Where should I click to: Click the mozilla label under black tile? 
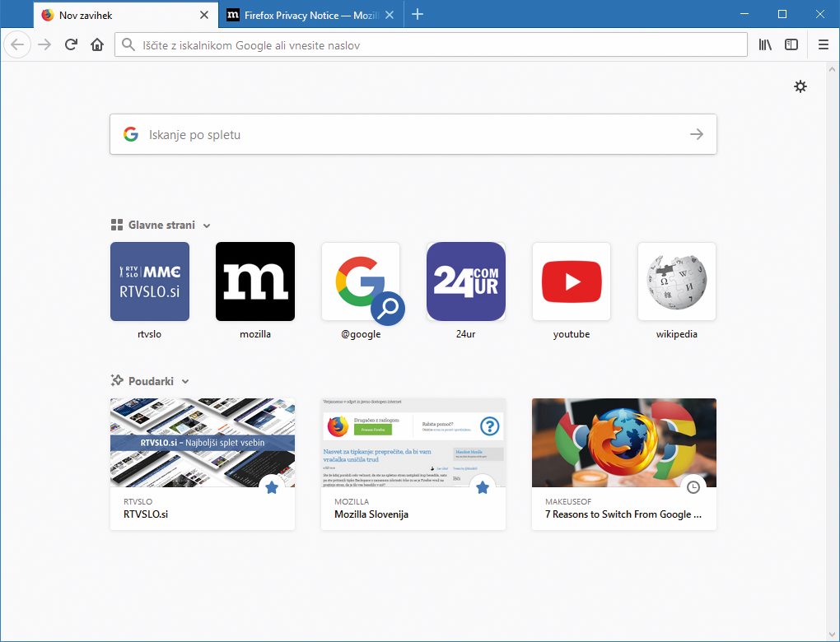click(255, 333)
